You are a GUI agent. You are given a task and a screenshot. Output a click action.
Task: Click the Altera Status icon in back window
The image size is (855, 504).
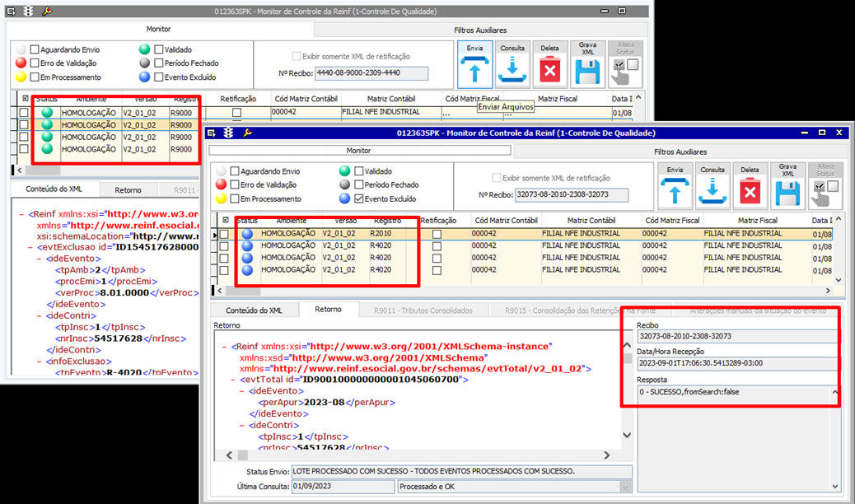pos(625,72)
